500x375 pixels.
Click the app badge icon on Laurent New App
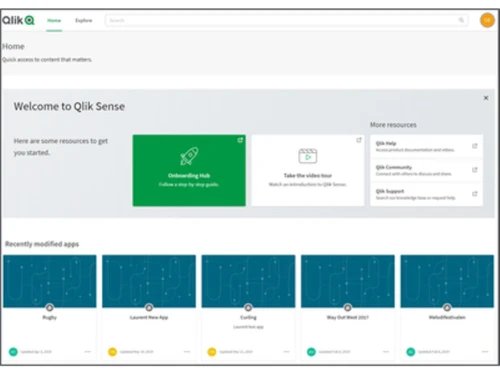point(149,307)
